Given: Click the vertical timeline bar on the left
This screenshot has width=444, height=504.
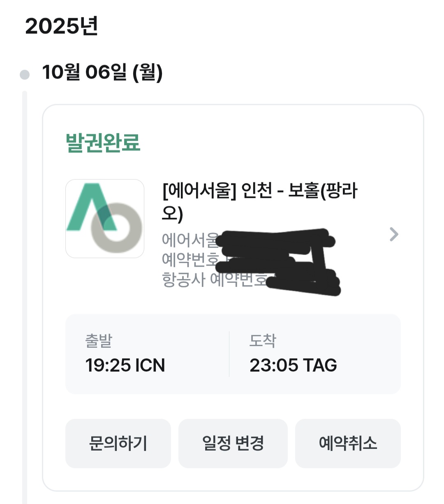Looking at the screenshot, I should [x=25, y=288].
